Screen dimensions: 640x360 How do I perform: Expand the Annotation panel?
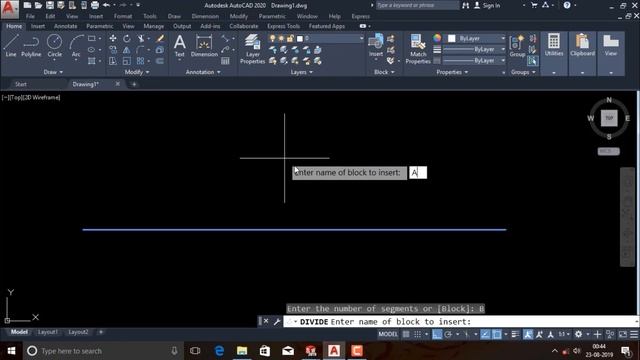[203, 72]
